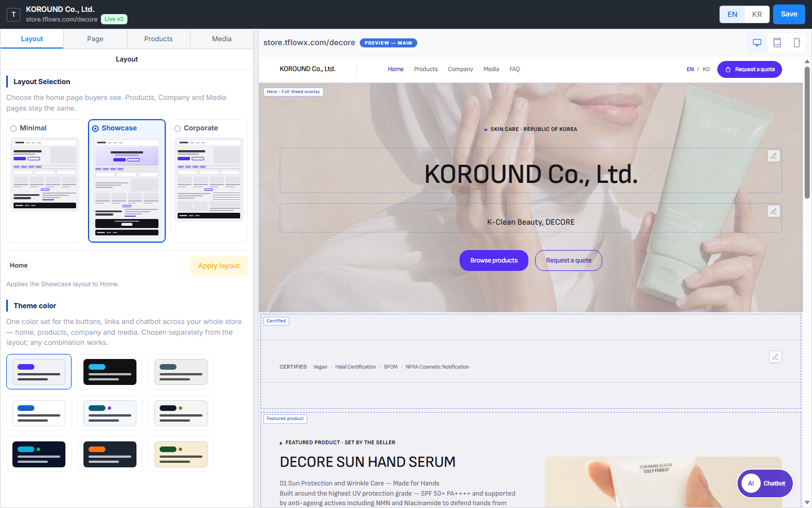The width and height of the screenshot is (812, 508).
Task: Open Company link in preview navigation
Action: pyautogui.click(x=460, y=69)
